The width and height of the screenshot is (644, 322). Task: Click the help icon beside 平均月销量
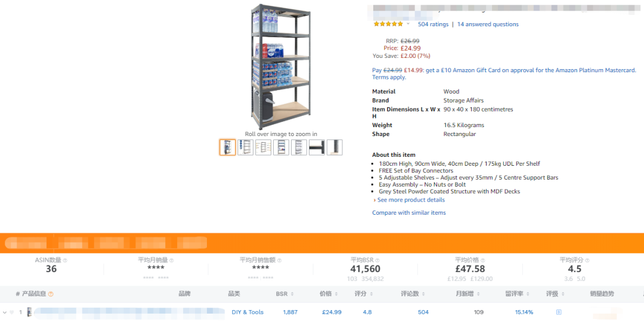pyautogui.click(x=171, y=261)
